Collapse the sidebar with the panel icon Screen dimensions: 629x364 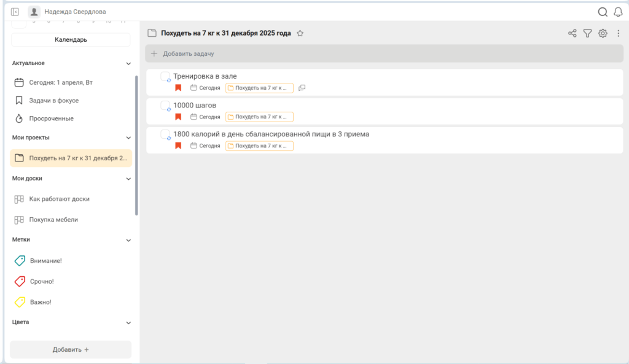15,12
